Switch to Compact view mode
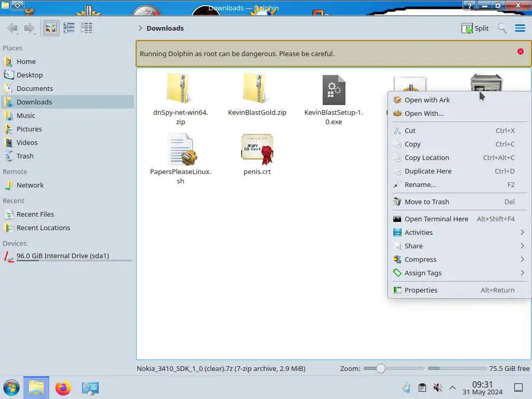The width and height of the screenshot is (532, 399). 69,28
